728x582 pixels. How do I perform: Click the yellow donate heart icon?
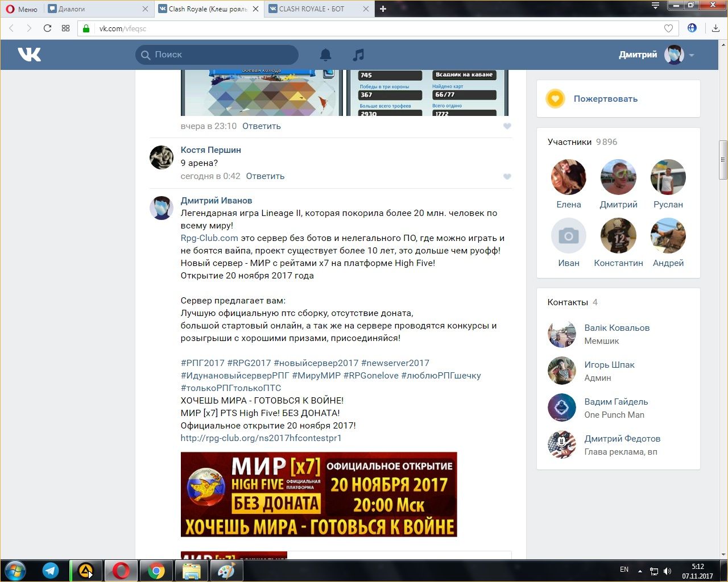[555, 99]
